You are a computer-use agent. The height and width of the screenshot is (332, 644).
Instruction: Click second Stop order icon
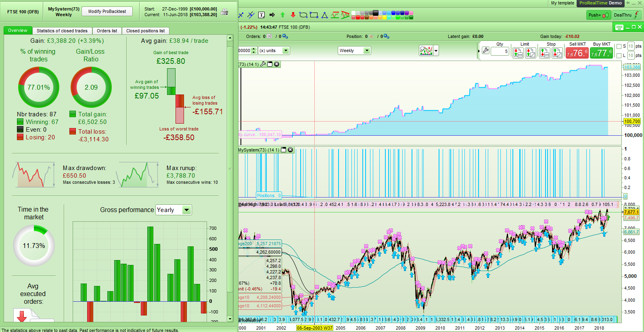(x=557, y=53)
